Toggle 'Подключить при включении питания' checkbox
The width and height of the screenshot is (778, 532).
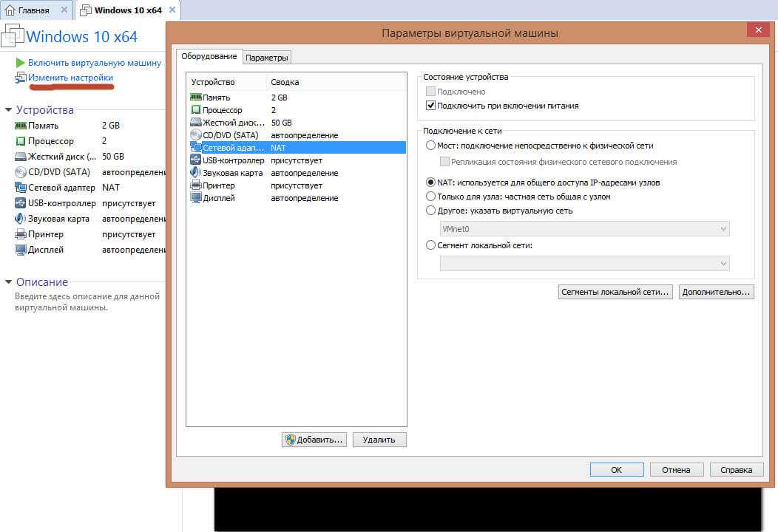431,106
